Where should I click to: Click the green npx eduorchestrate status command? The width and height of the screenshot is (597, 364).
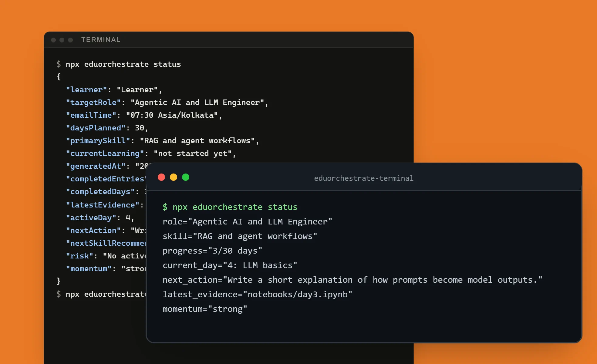coord(230,207)
